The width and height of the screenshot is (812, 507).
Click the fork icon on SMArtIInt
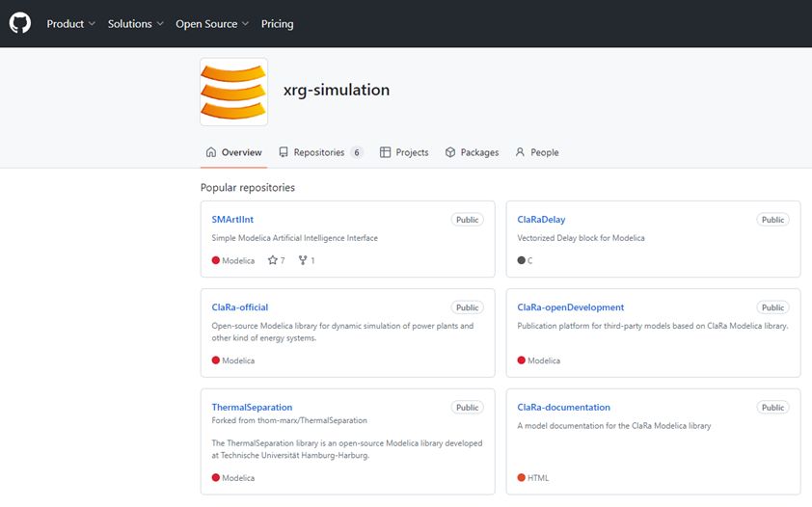pos(303,260)
